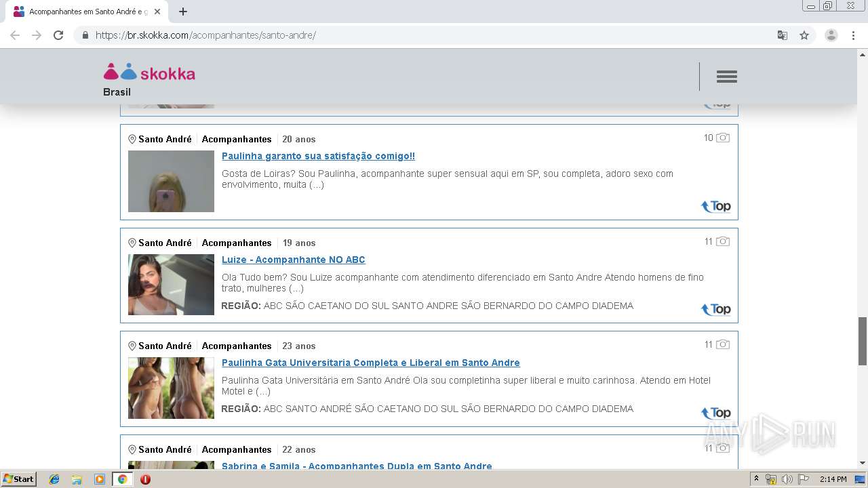Open the Paulinha garanto sua satisfação comigo link
This screenshot has height=488, width=868.
pyautogui.click(x=318, y=156)
